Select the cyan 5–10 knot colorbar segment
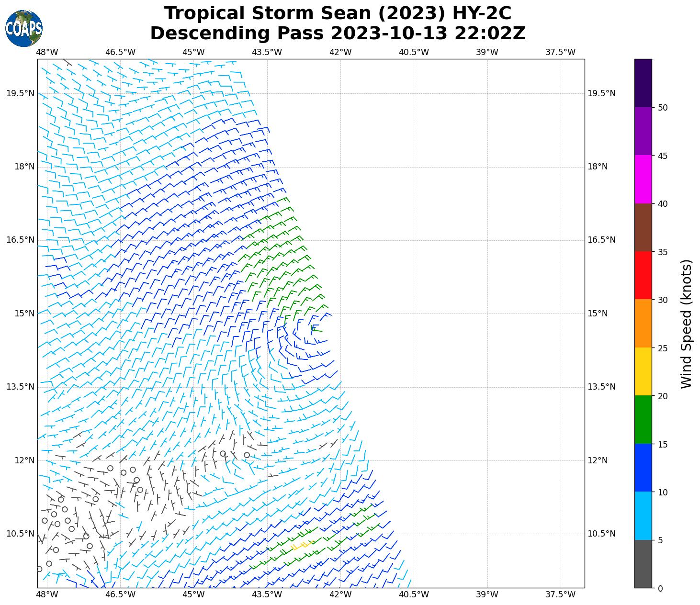This screenshot has height=605, width=700. pos(643,515)
